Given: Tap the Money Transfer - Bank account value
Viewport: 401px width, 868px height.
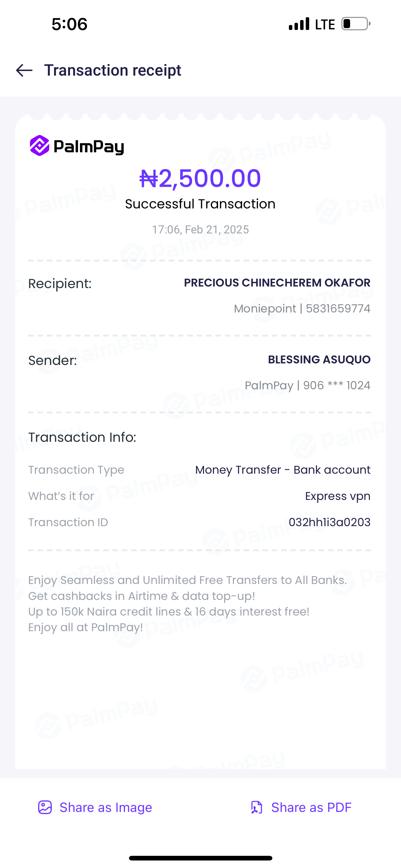Looking at the screenshot, I should tap(283, 470).
